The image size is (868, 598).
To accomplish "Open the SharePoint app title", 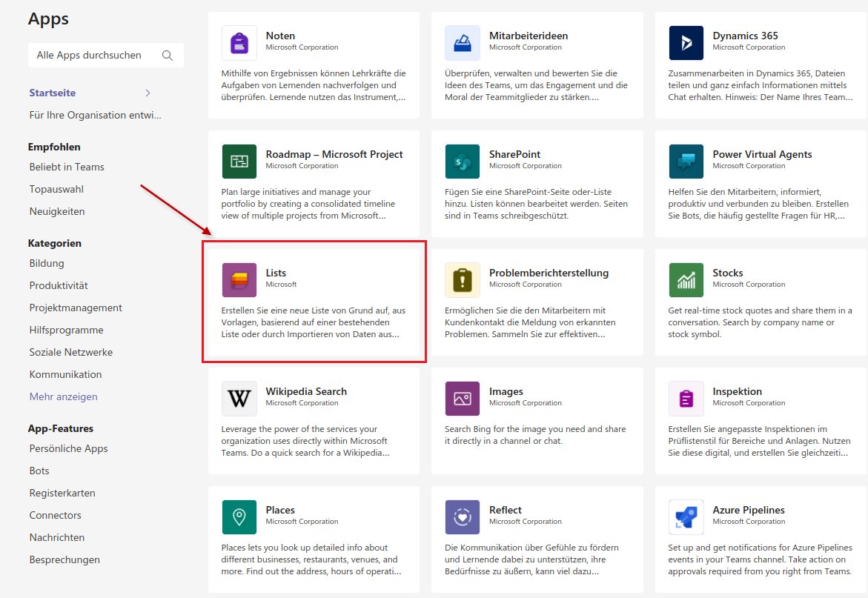I will (515, 154).
